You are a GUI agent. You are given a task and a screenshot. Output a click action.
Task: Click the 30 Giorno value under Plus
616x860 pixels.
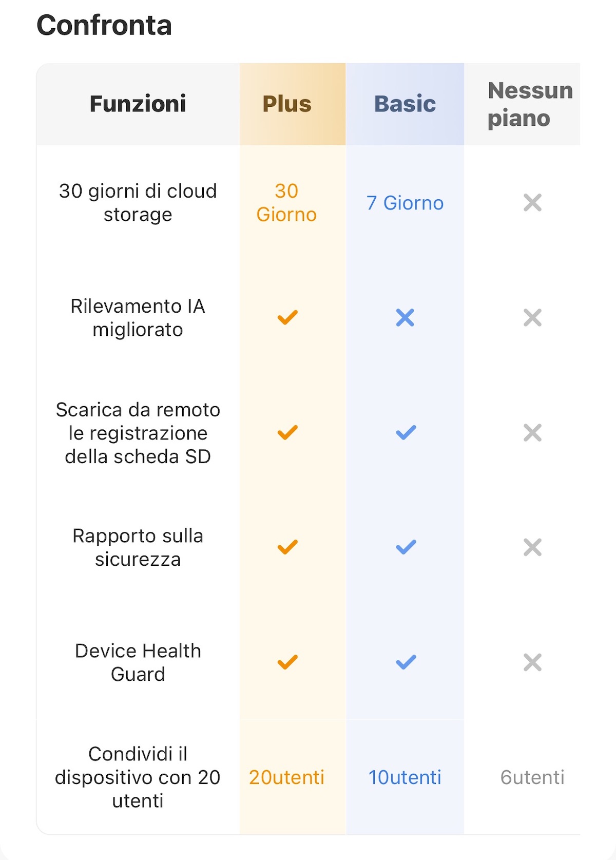point(286,203)
